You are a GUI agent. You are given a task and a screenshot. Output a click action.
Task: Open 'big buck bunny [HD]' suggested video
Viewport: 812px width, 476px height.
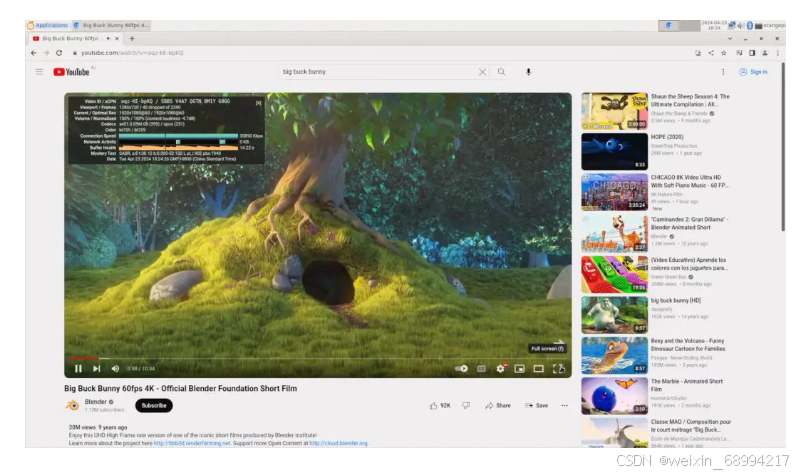(x=675, y=300)
